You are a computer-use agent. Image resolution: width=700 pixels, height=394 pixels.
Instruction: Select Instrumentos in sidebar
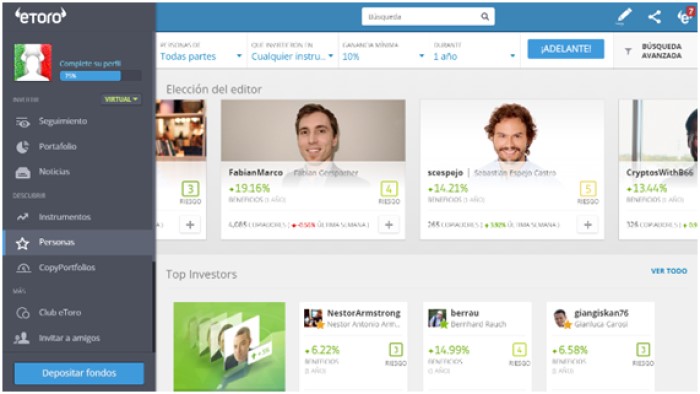(79, 217)
